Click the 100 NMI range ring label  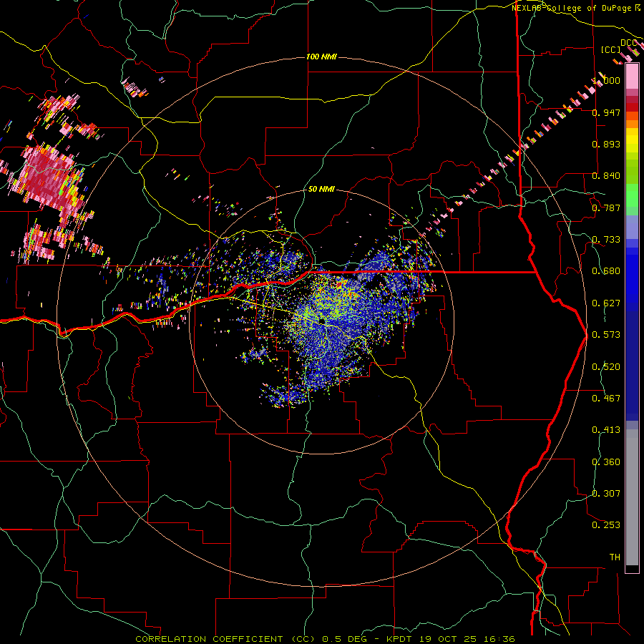click(x=321, y=57)
